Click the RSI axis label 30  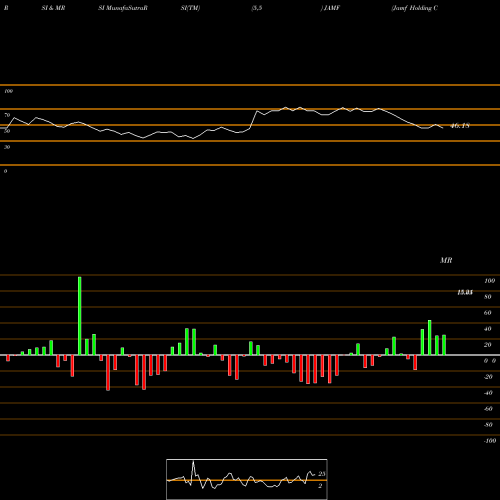pyautogui.click(x=7, y=147)
